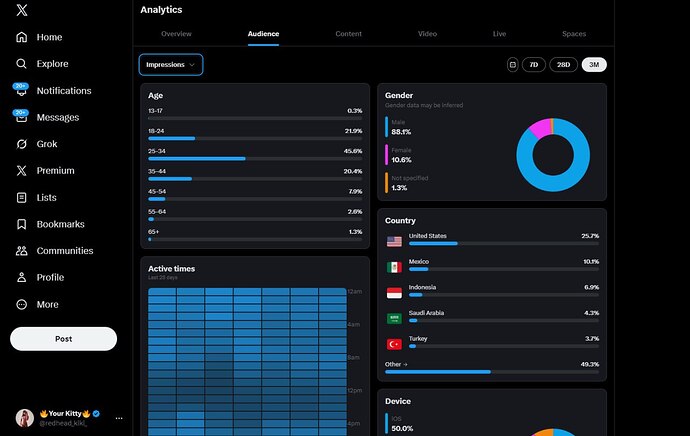Open the Communities icon
Viewport: 690px width, 436px height.
coord(22,251)
